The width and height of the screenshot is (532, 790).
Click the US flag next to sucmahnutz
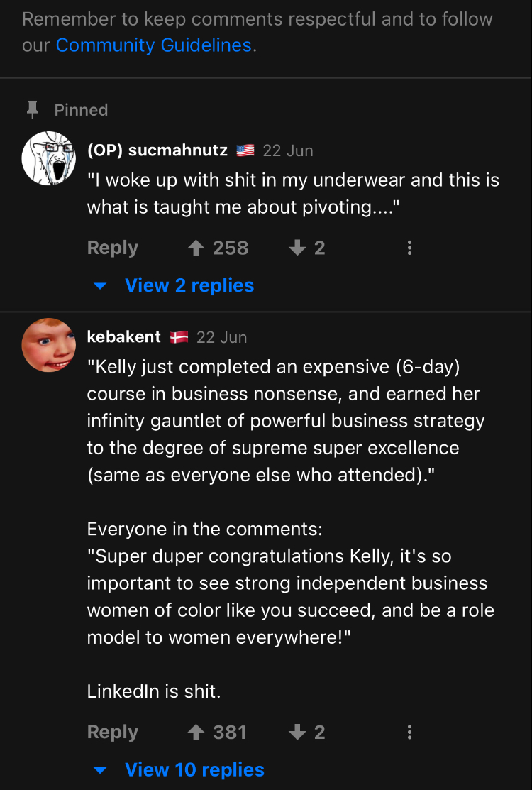point(245,150)
